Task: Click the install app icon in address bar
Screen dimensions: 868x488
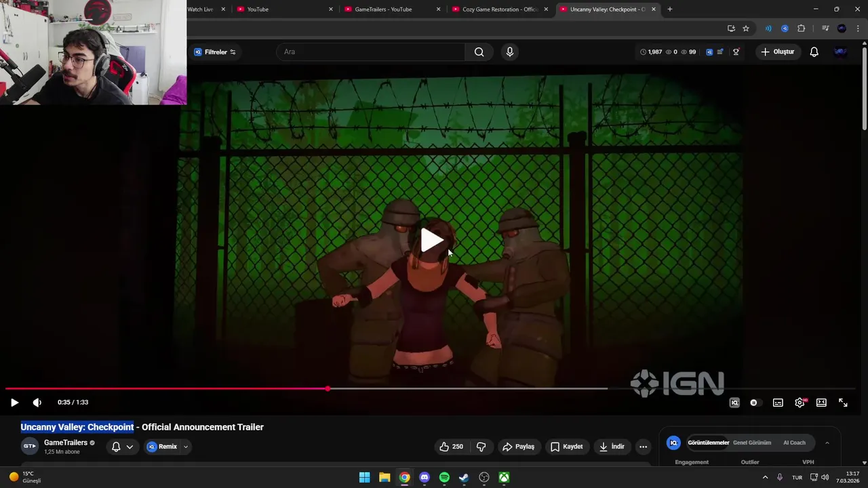Action: point(731,28)
